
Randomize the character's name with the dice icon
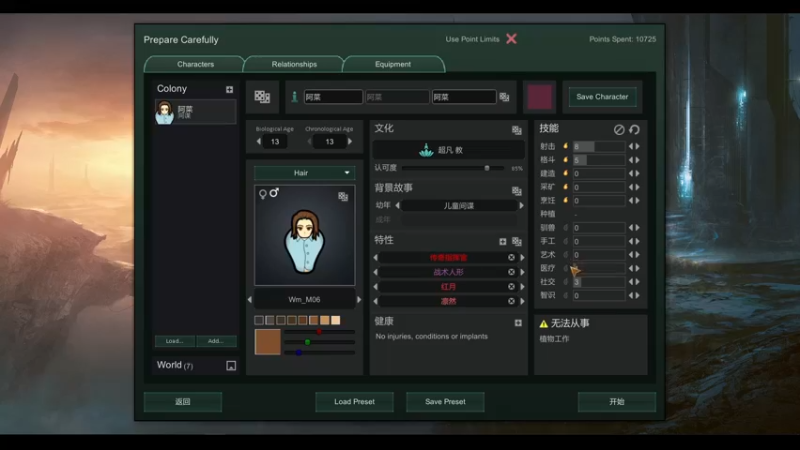click(x=504, y=97)
